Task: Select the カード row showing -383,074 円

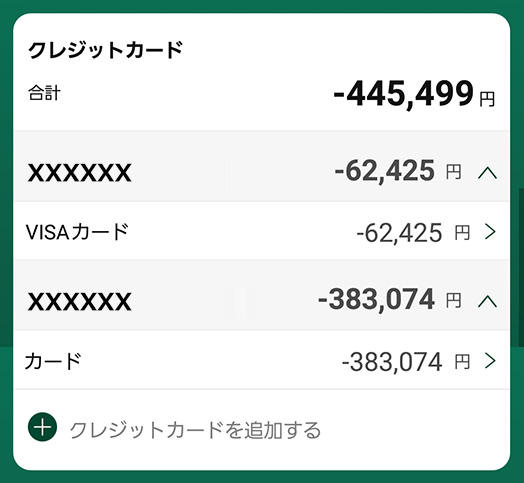Action: [262, 360]
